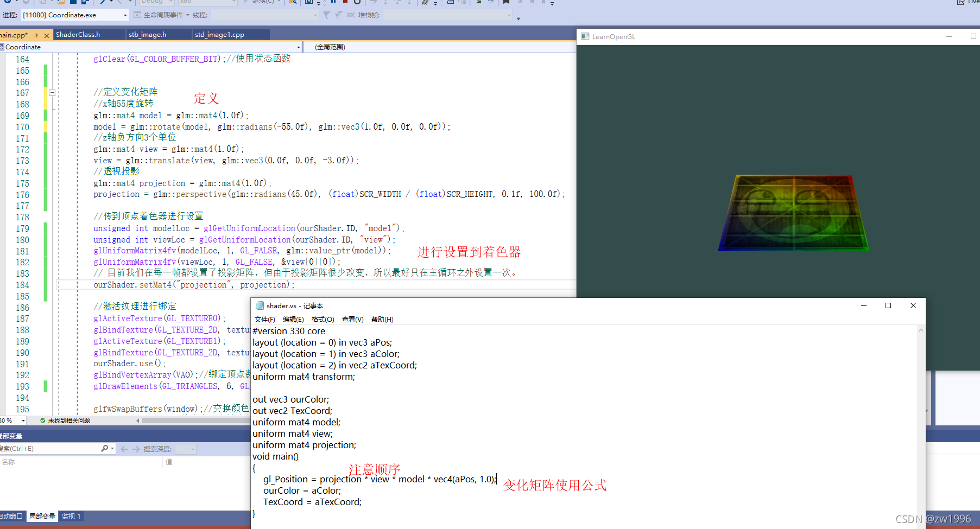Open the global scope (全局范围) dropdown
The height and width of the screenshot is (529, 980).
point(440,47)
